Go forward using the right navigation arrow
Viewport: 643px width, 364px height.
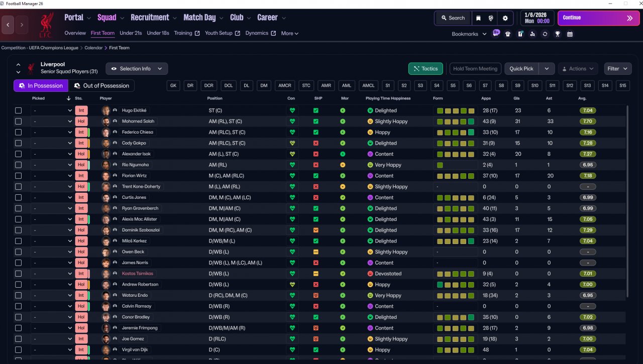[x=22, y=24]
